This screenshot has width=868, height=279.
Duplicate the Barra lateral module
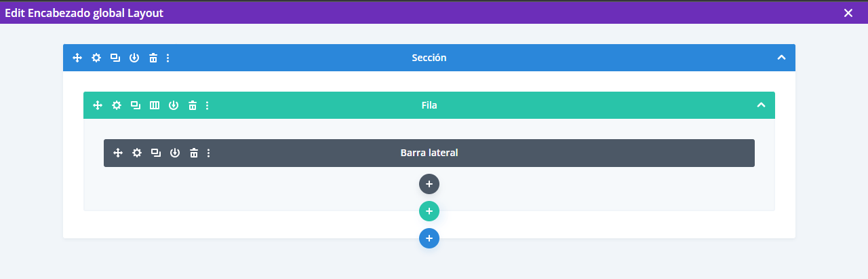[x=156, y=153]
